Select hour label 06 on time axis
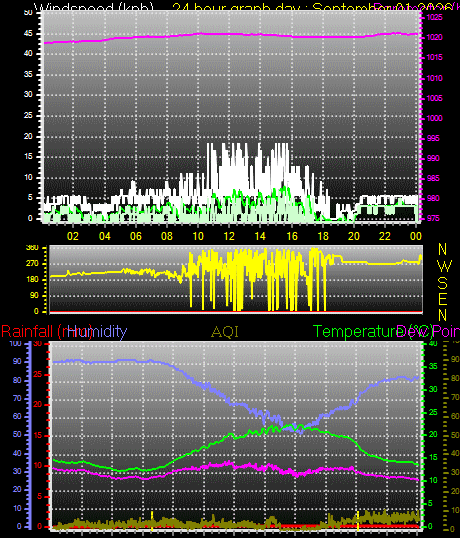Screen dimensions: 460x538 (x=135, y=236)
